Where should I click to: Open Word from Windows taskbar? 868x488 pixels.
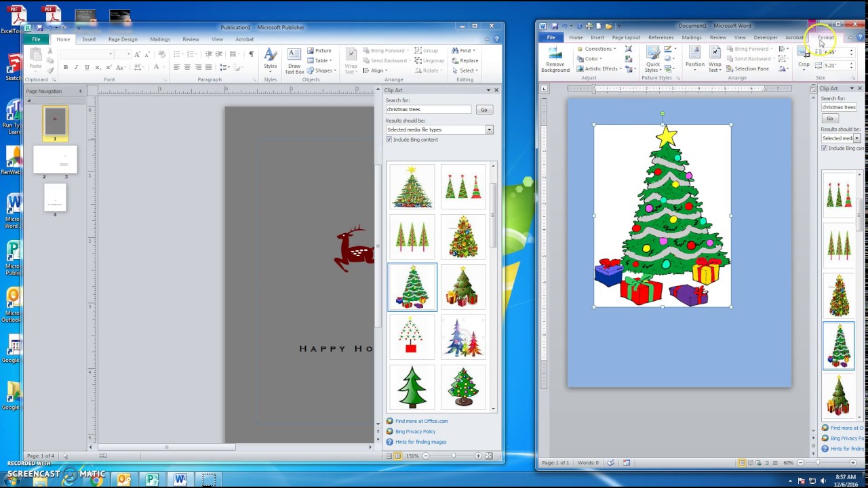click(179, 479)
